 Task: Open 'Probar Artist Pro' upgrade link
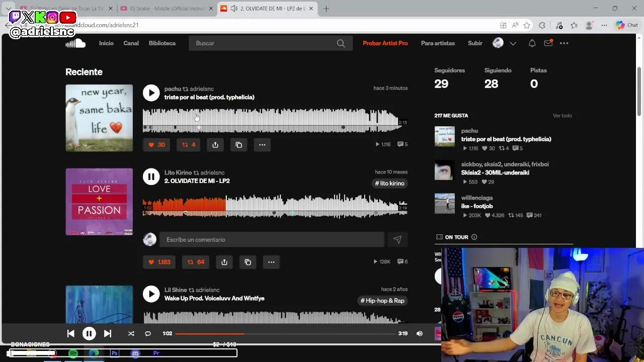click(x=385, y=43)
